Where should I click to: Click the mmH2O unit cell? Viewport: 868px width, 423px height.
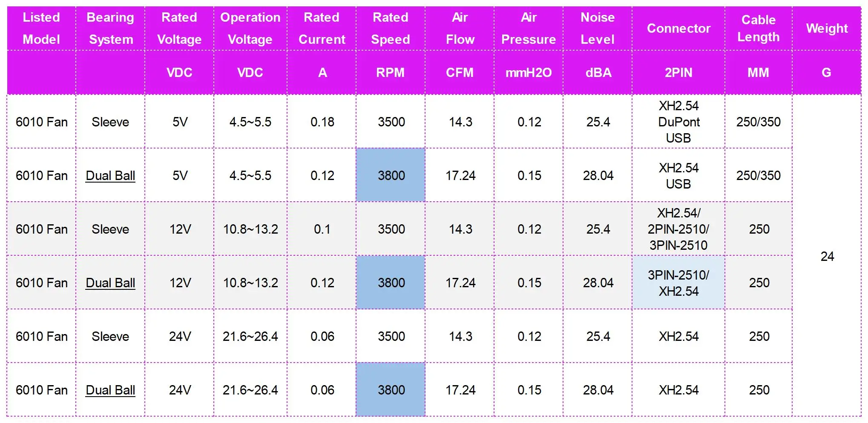[529, 72]
